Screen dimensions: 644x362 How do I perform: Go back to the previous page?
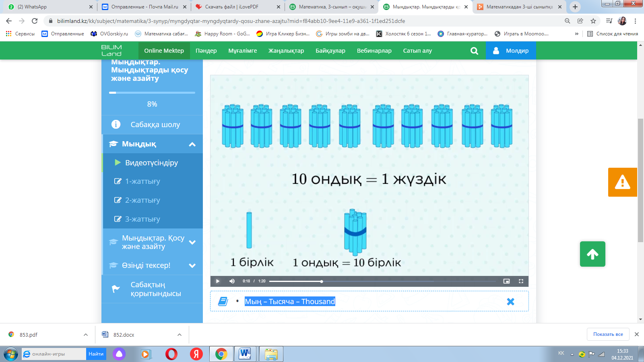point(9,21)
